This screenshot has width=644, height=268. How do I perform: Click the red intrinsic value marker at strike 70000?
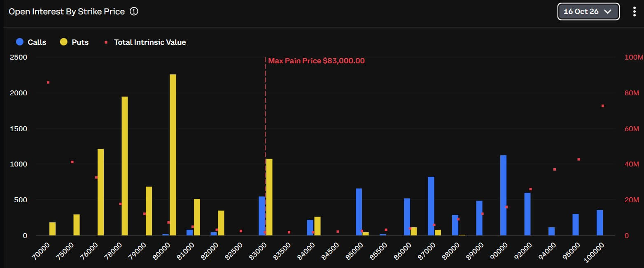point(48,83)
